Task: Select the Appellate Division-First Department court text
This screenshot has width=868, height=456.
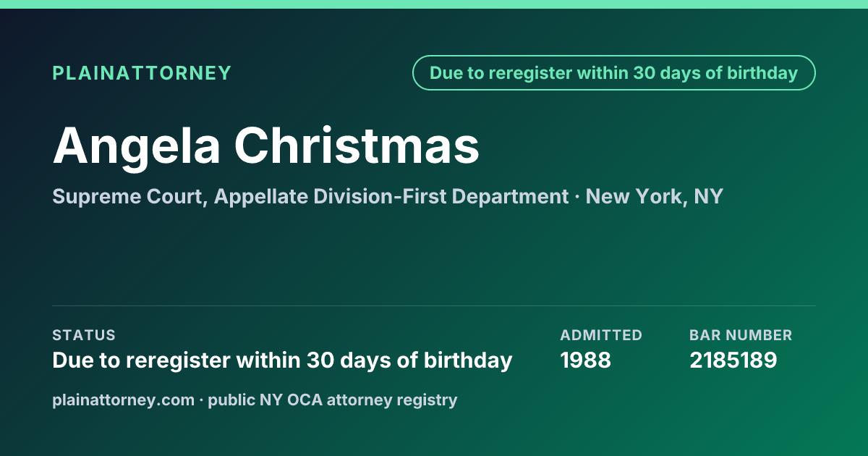Action: (x=391, y=196)
